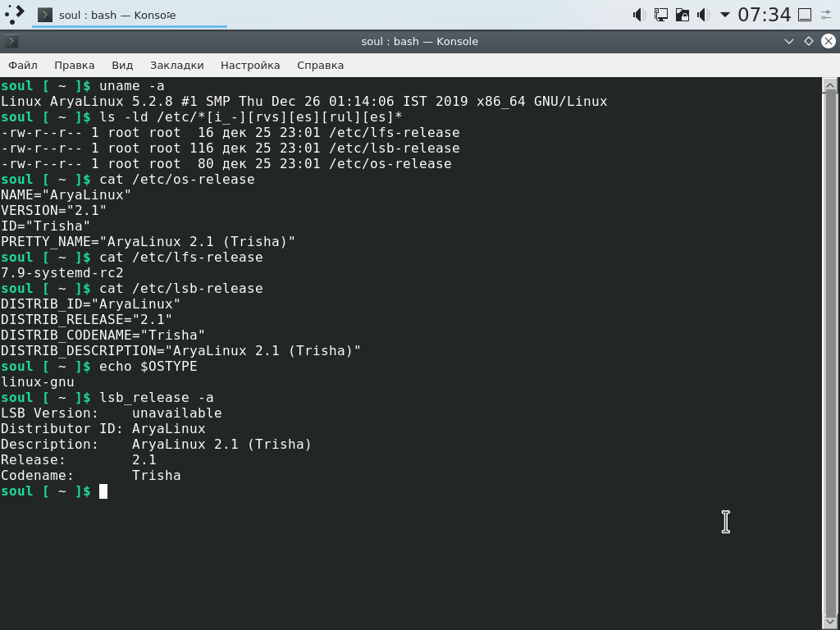Maximize Konsole with the diamond title button
Screen dimensions: 840x630
808,41
